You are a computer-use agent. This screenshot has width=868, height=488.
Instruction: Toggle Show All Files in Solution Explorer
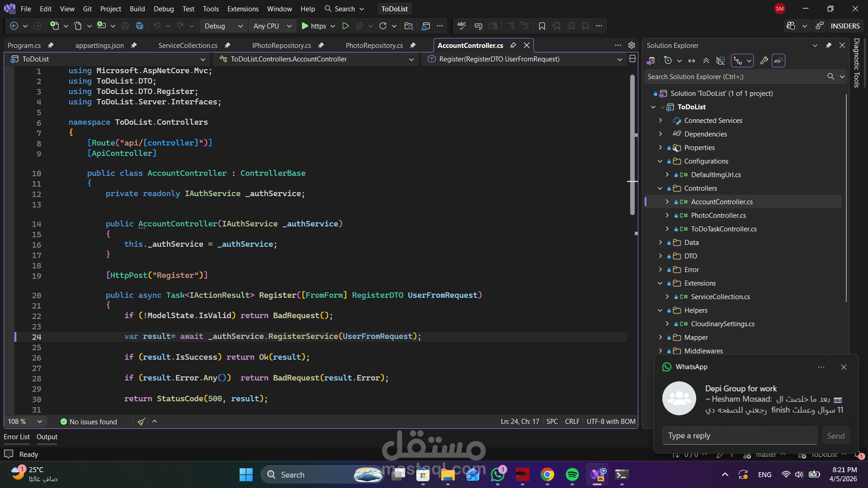tap(721, 61)
